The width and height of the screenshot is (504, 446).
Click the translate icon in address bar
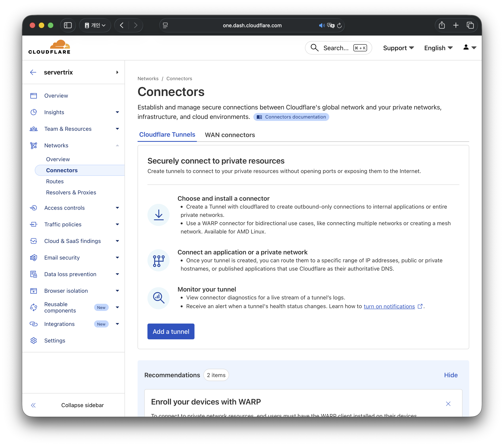(330, 25)
